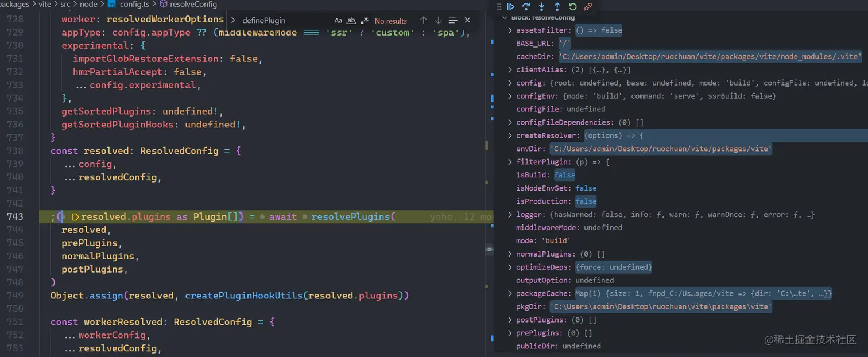Expand the postPlugins variable
Image resolution: width=868 pixels, height=357 pixels.
pos(510,320)
